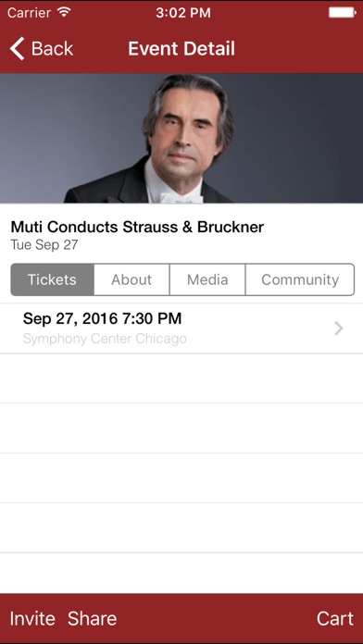Tap the Wi-Fi signal icon in status bar
Viewport: 363px width, 644px height.
(x=65, y=12)
